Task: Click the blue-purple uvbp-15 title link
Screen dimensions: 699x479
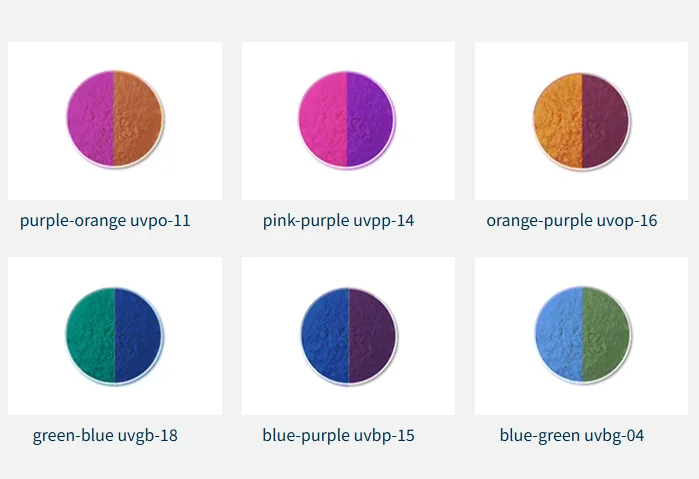Action: (x=338, y=435)
